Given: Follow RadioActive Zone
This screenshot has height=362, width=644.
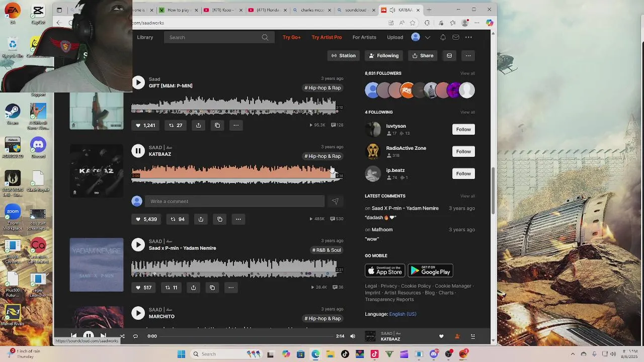Looking at the screenshot, I should (463, 152).
